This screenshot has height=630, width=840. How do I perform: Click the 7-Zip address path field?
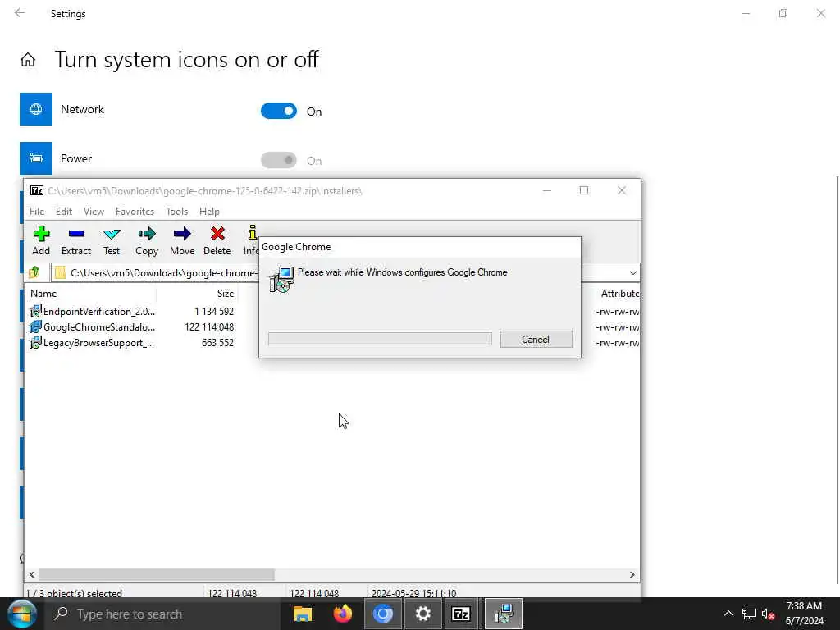point(155,273)
